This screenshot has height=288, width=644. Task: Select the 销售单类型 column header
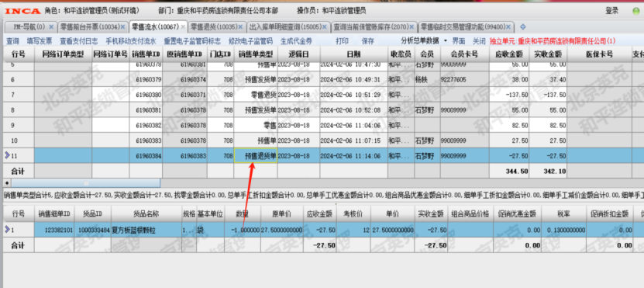click(256, 54)
